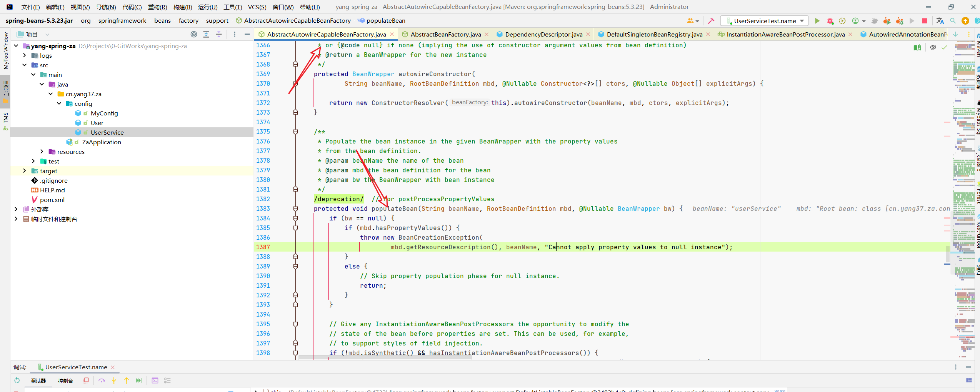Toggle the crossed-eye inspections visibility icon
The height and width of the screenshot is (392, 980).
933,47
